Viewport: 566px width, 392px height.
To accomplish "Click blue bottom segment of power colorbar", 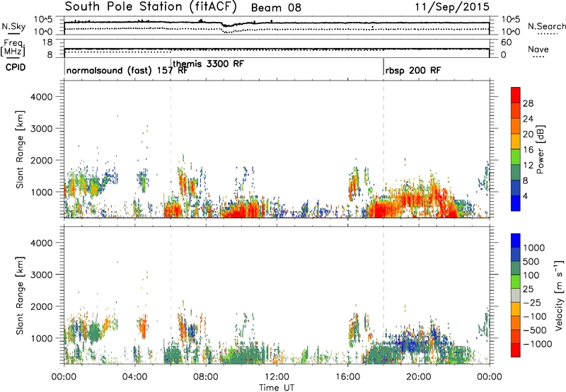I will pos(516,203).
